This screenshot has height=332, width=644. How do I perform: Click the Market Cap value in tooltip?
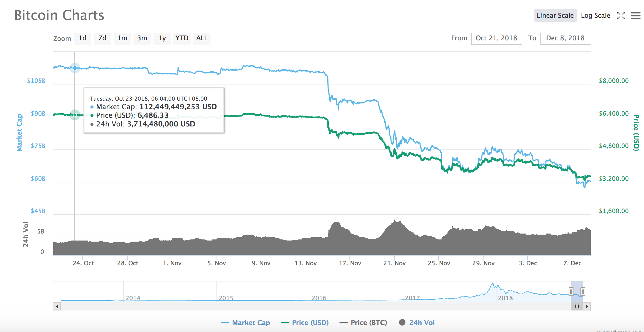click(x=178, y=107)
